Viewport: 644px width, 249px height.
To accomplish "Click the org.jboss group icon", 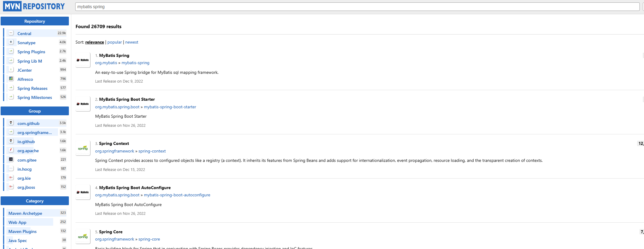I will click(x=11, y=187).
